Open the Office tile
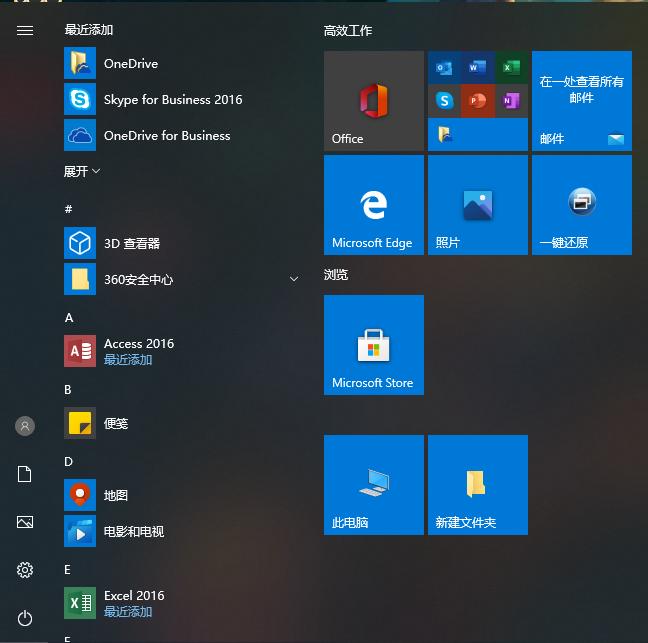This screenshot has height=643, width=648. pos(374,101)
